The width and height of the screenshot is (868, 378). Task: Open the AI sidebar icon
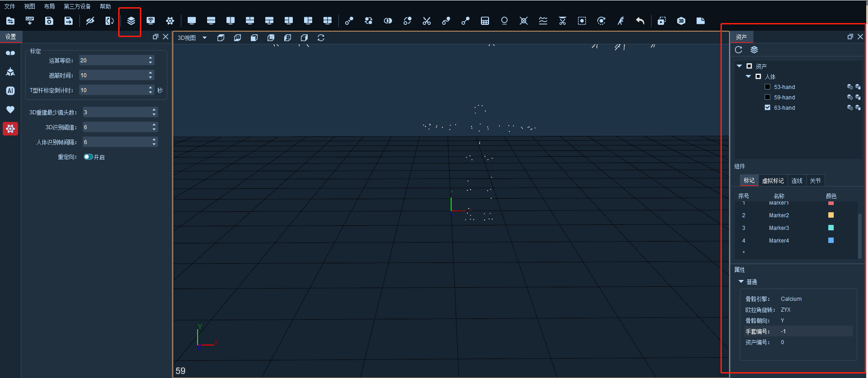[10, 91]
